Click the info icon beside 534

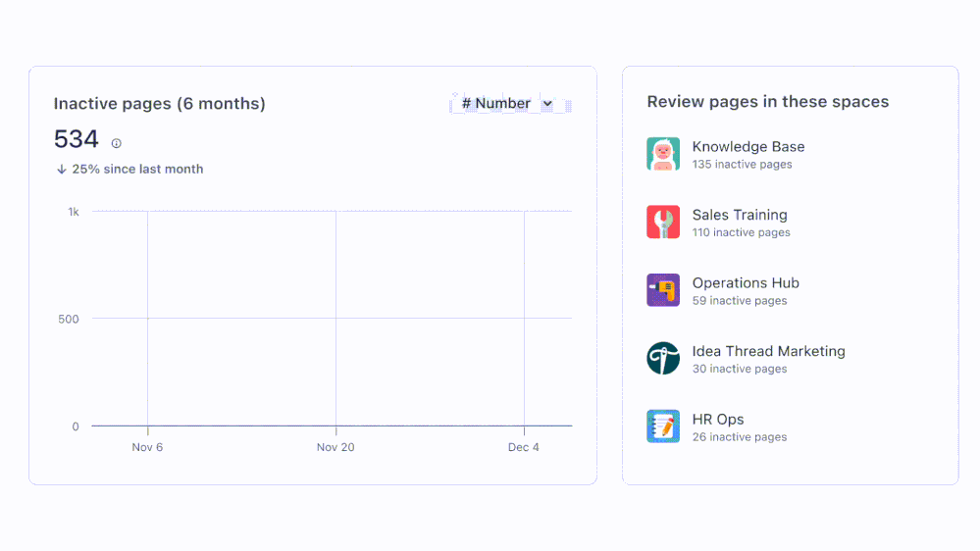(117, 143)
